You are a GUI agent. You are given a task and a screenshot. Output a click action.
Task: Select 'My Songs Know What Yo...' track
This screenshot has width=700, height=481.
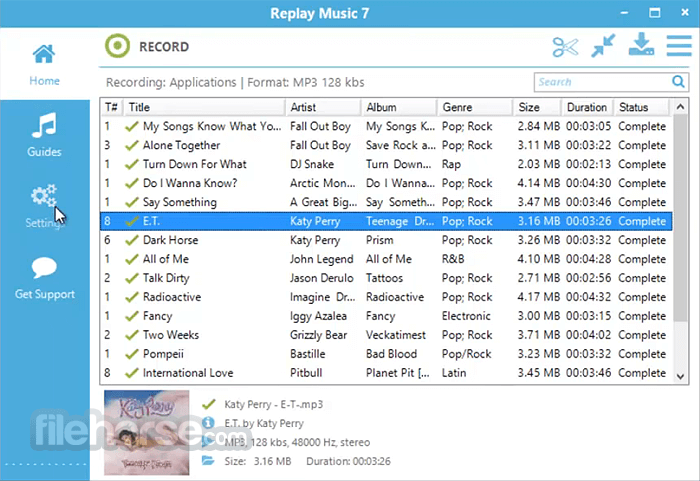[x=386, y=126]
